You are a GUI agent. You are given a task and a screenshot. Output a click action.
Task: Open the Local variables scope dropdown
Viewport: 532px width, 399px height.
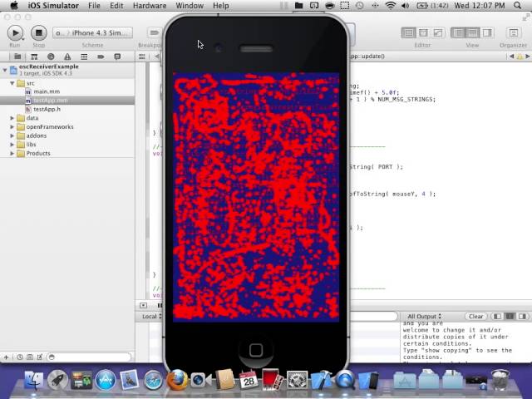tap(151, 316)
